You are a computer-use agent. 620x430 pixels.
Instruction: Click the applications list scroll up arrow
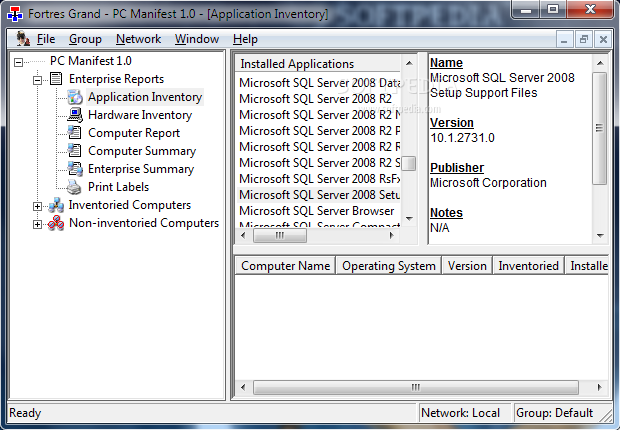point(409,63)
